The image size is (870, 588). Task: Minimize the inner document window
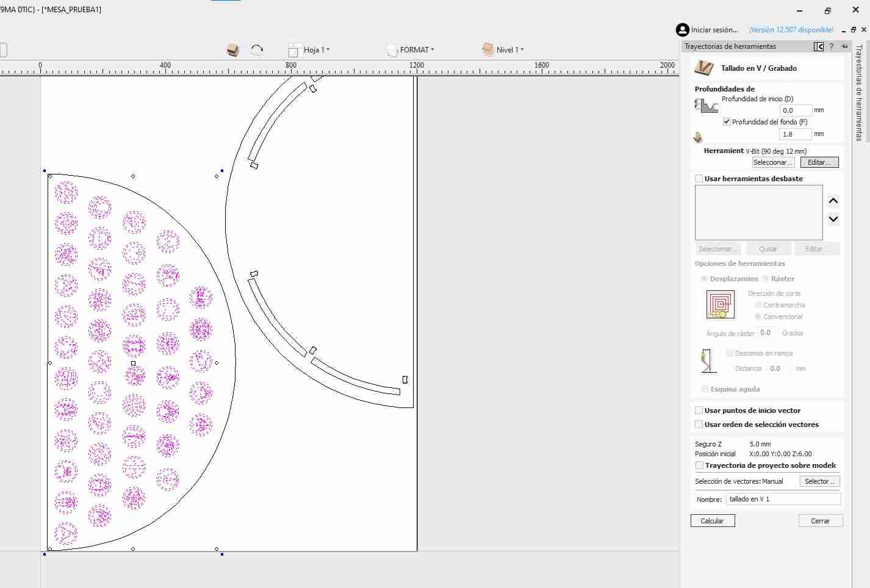843,30
